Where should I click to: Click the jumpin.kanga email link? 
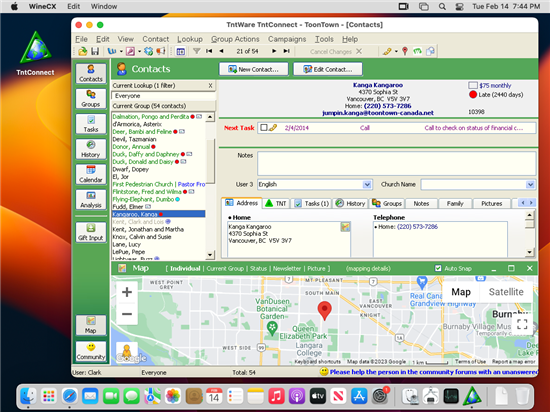tap(378, 113)
